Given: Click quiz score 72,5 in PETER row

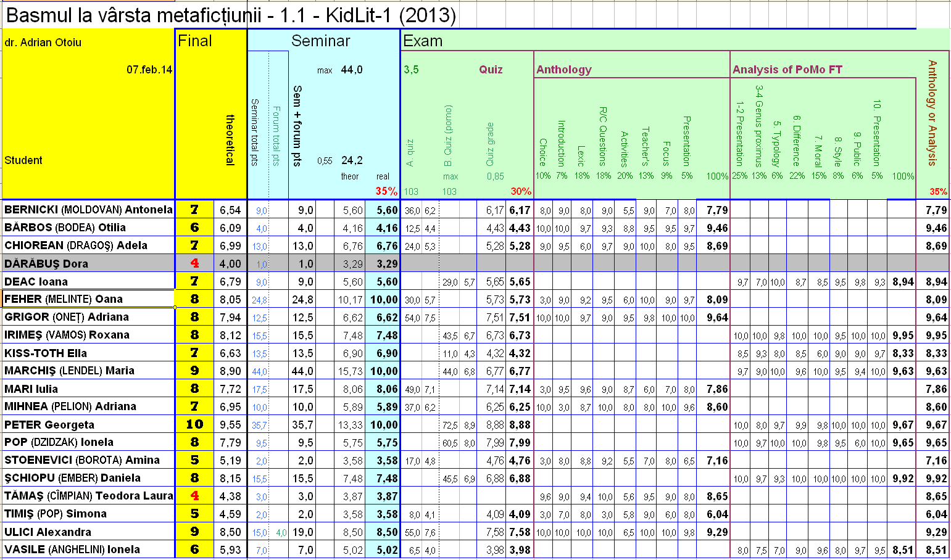Looking at the screenshot, I should [x=450, y=426].
